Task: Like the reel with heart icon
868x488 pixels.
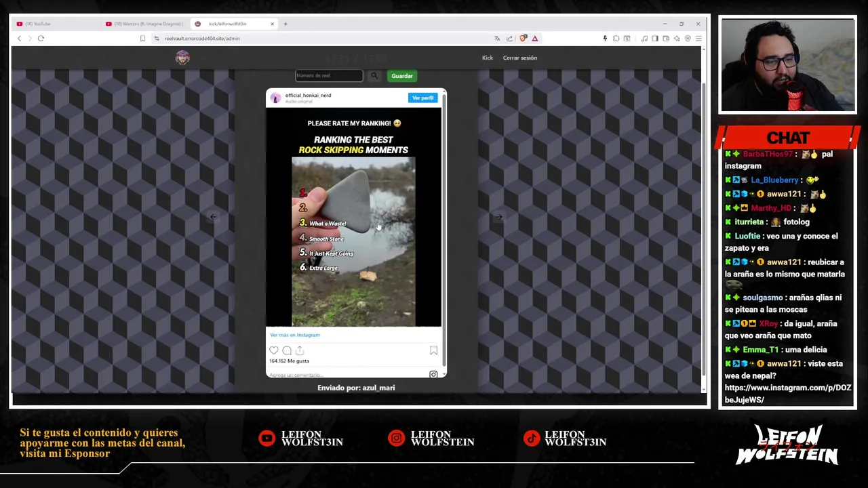Action: point(274,350)
